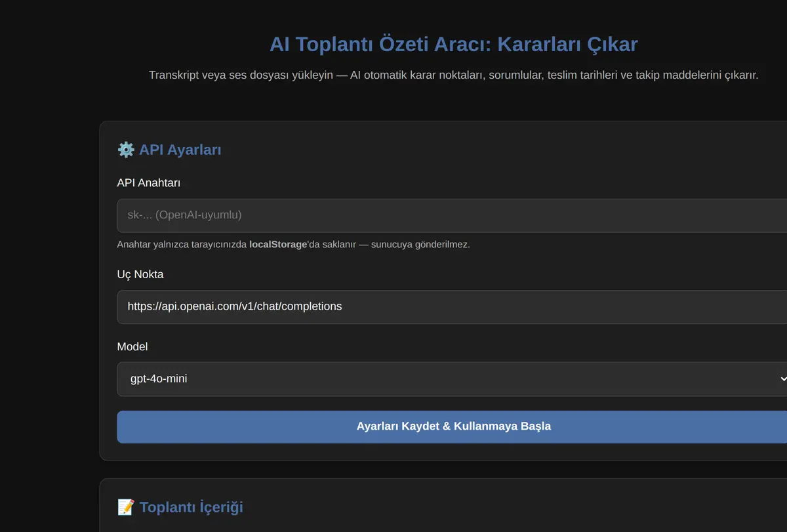
Task: Click the gear icon beside API Ayarları
Action: click(126, 150)
